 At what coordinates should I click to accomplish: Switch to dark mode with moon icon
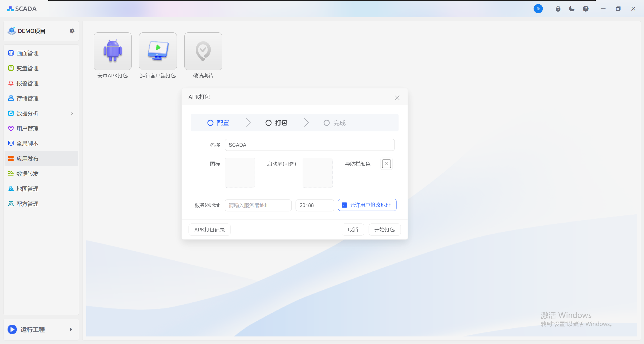click(x=572, y=9)
